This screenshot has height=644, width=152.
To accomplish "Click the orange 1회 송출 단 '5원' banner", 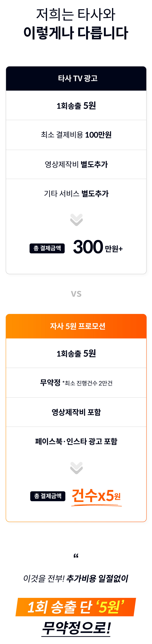I will (x=76, y=607).
